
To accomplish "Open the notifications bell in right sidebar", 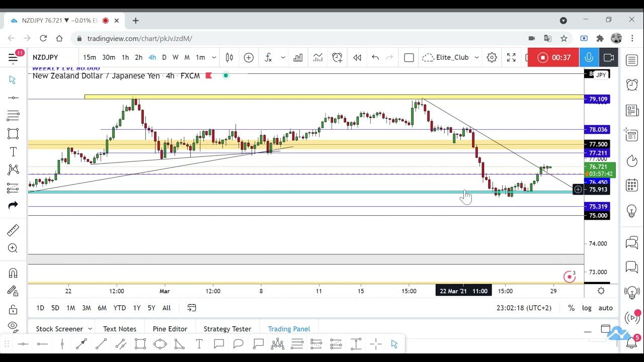I will click(x=632, y=342).
